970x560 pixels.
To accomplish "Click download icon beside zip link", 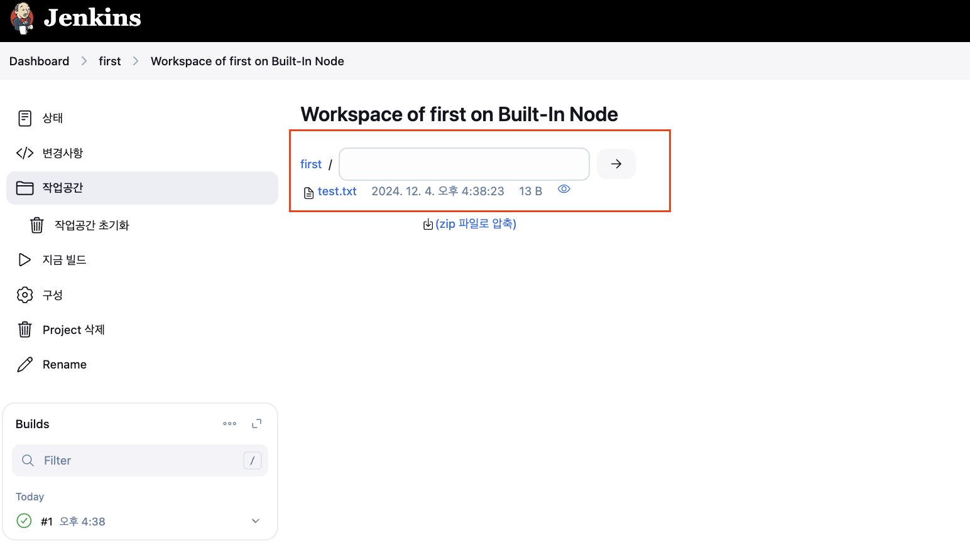I will coord(428,224).
